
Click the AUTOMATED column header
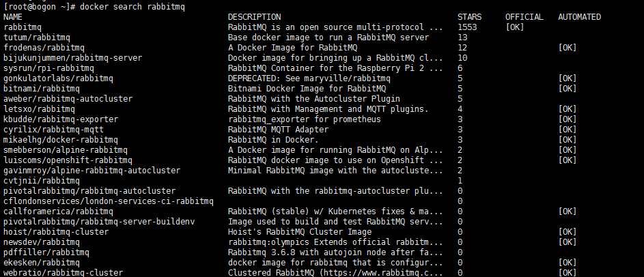click(x=579, y=16)
